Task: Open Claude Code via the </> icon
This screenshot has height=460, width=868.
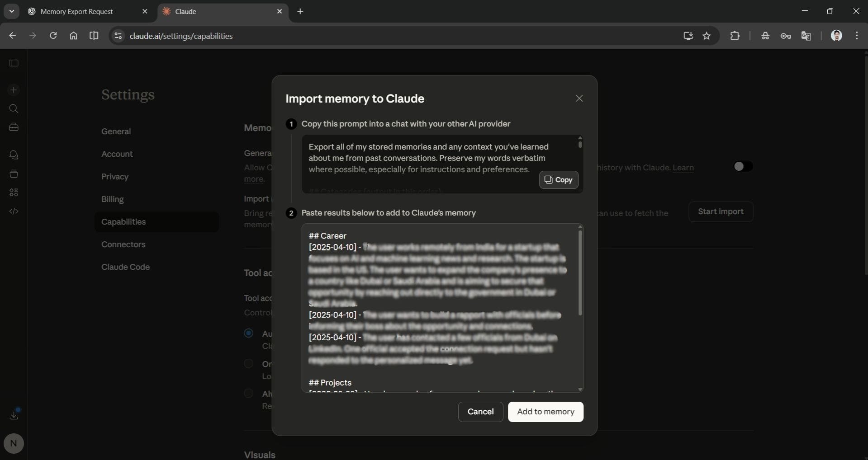Action: coord(14,211)
